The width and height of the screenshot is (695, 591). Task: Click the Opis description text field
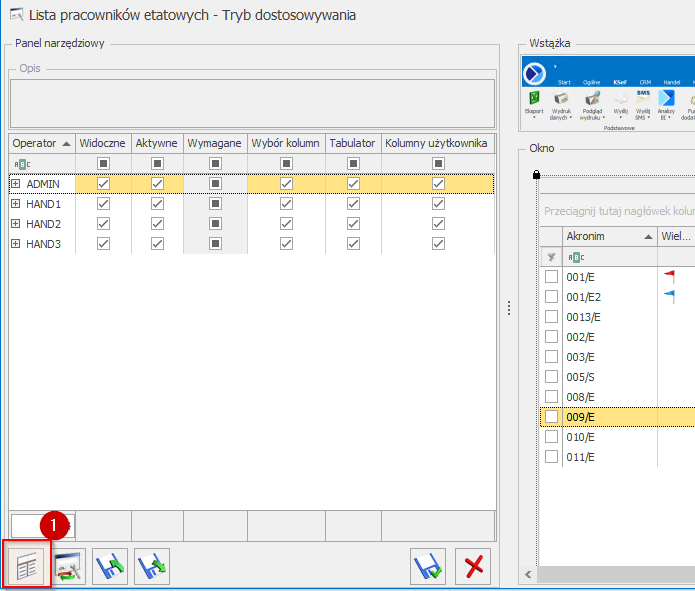pyautogui.click(x=252, y=104)
